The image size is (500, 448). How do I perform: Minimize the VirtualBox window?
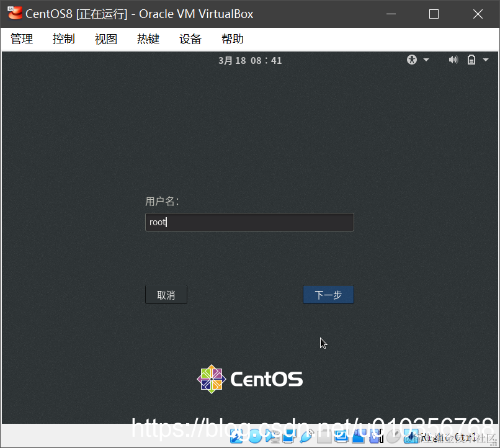coord(391,14)
